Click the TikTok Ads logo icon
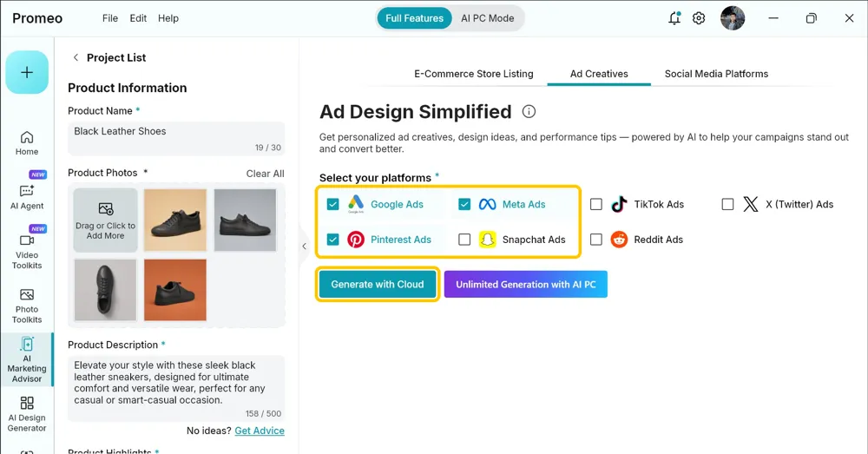Screen dimensions: 868x454 tap(619, 204)
